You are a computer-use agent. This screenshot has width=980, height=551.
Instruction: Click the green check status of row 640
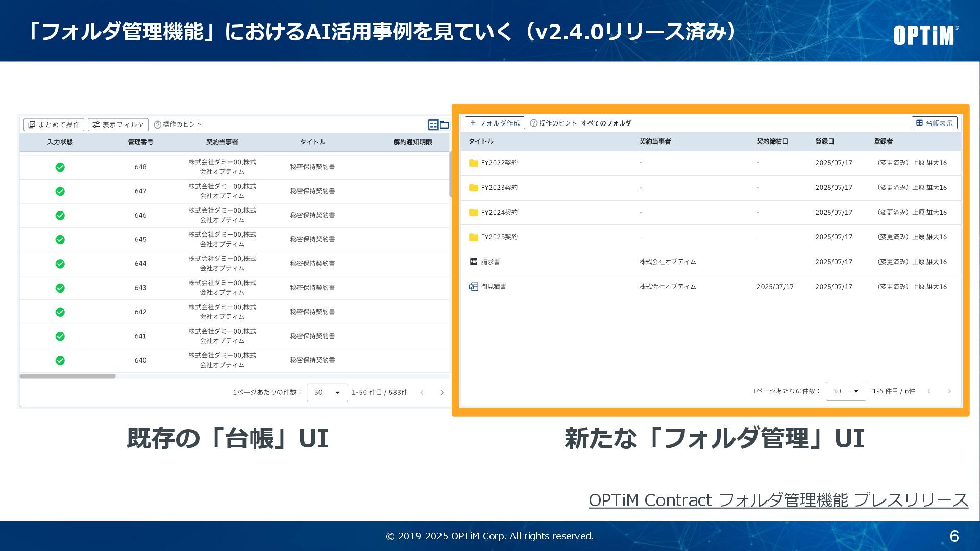pyautogui.click(x=60, y=360)
